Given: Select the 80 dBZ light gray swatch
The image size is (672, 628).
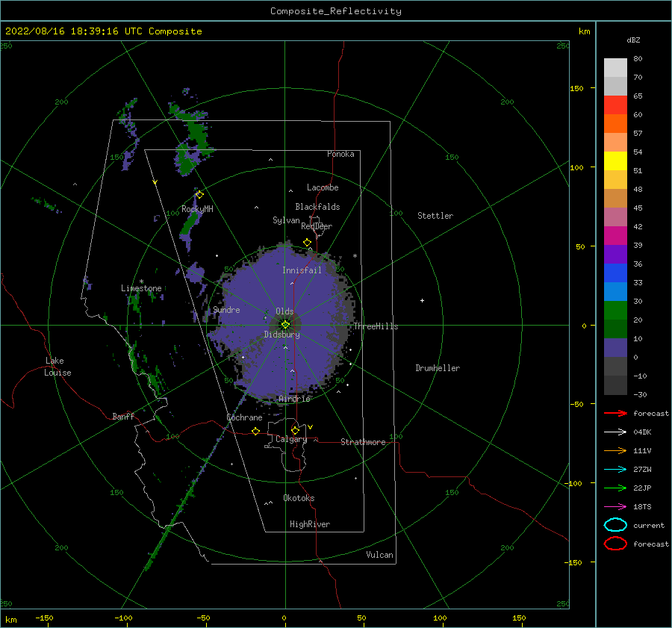Looking at the screenshot, I should [x=615, y=67].
